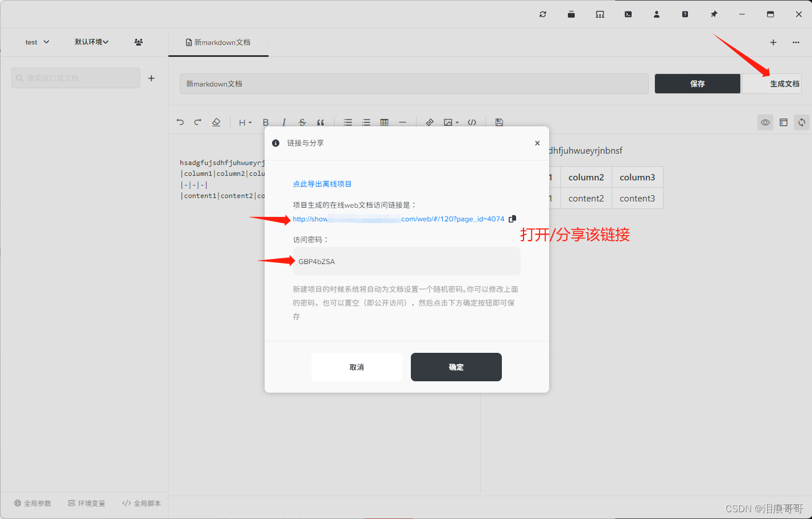The height and width of the screenshot is (519, 812).
Task: Insert a code block with the code icon
Action: [x=472, y=122]
